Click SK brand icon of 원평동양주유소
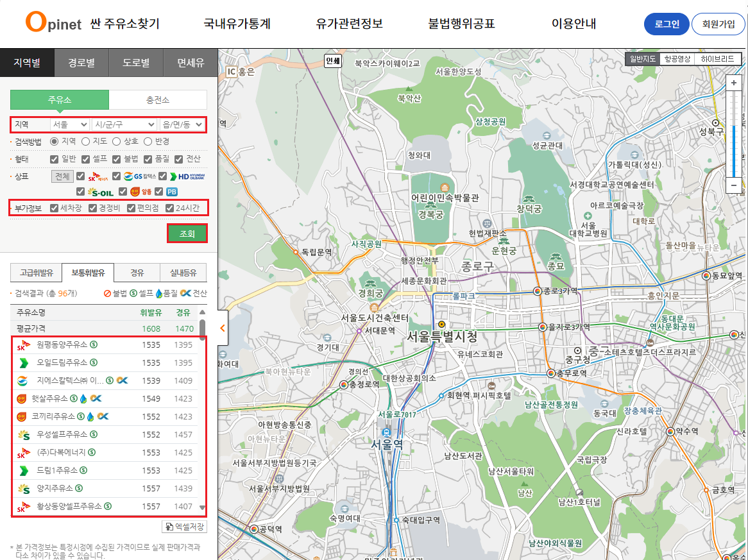Viewport: 748px width, 560px height. 23,345
